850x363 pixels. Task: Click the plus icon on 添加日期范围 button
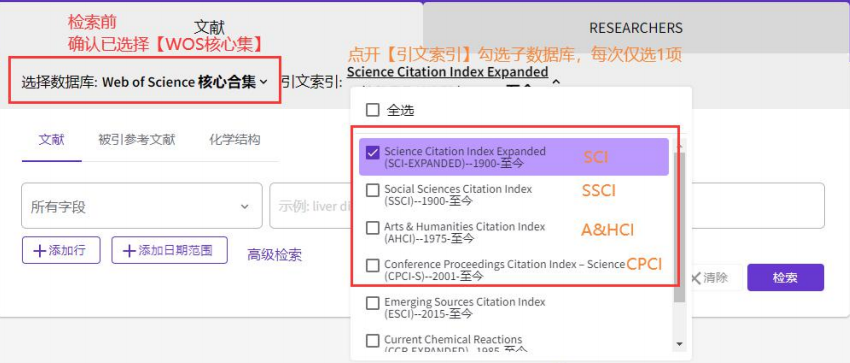coord(128,251)
